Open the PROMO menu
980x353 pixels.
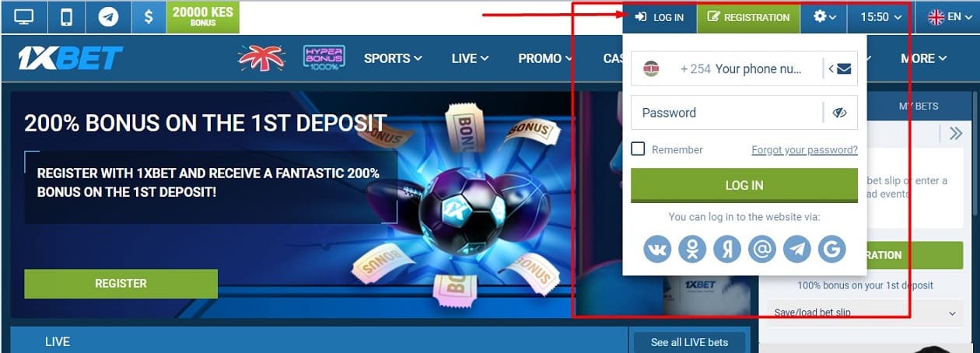click(545, 58)
